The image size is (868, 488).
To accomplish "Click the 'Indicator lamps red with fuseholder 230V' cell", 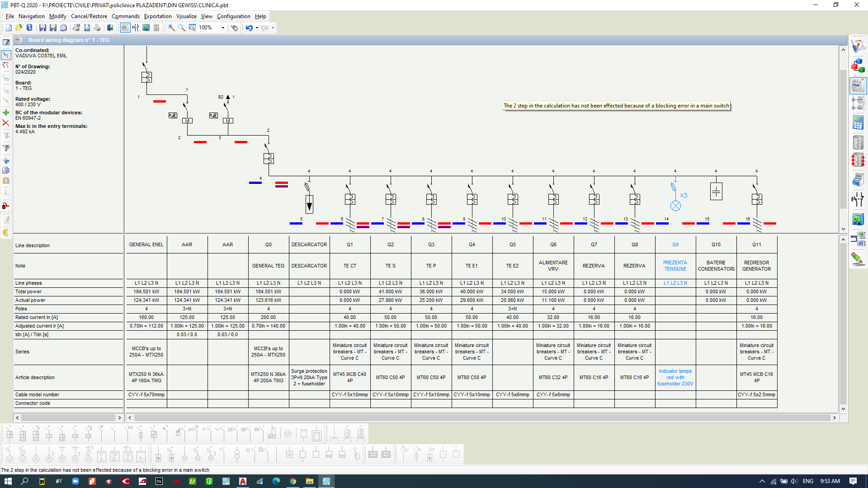I will point(675,377).
